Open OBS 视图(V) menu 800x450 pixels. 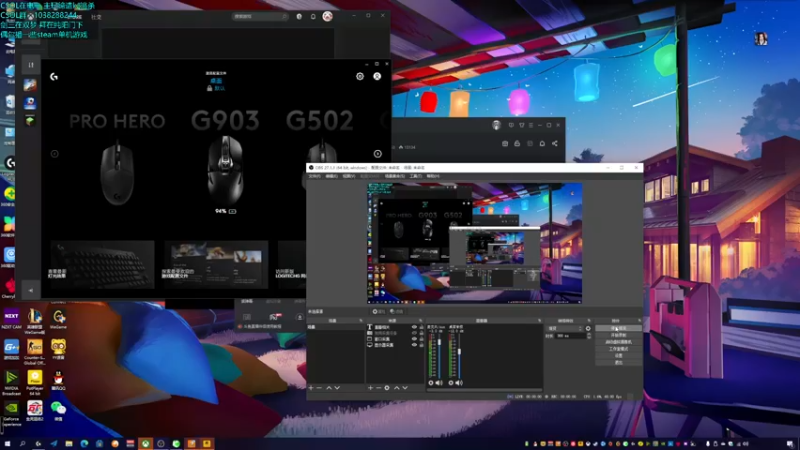348,176
